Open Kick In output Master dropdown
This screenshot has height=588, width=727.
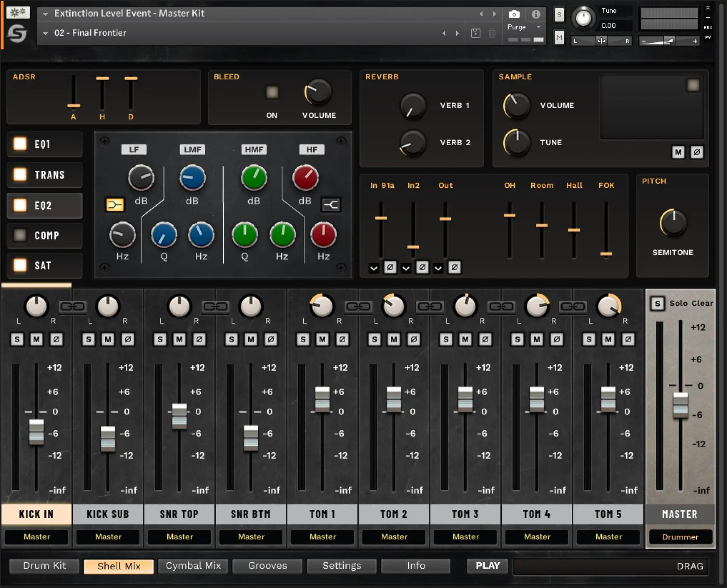pos(36,537)
